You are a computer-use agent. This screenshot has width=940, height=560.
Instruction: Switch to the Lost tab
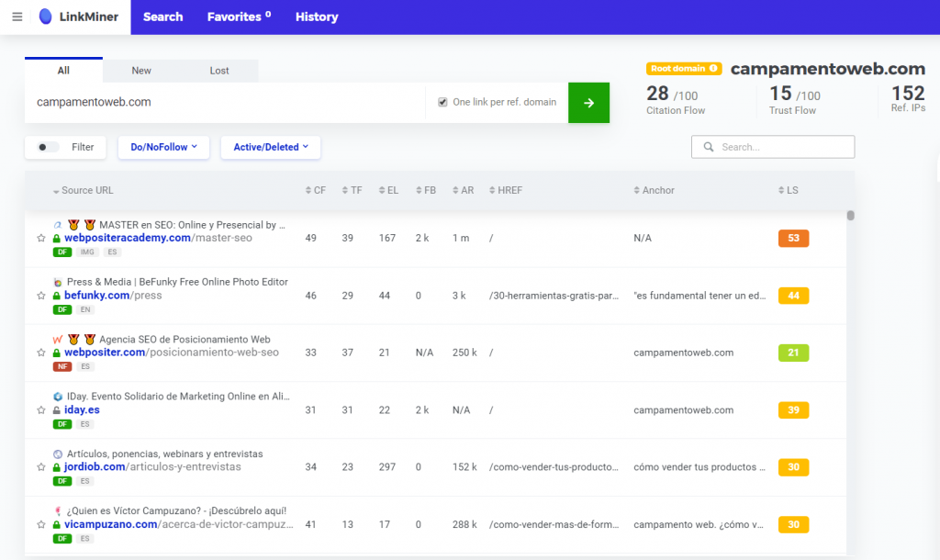(x=219, y=70)
